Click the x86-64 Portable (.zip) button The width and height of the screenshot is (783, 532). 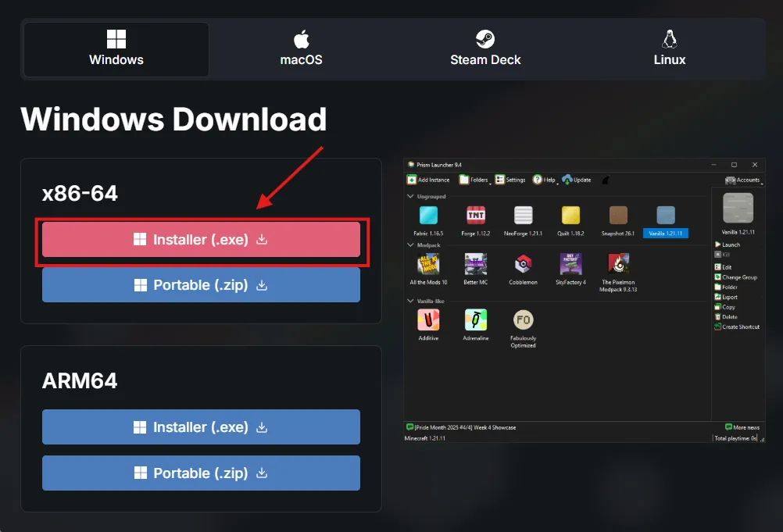201,285
